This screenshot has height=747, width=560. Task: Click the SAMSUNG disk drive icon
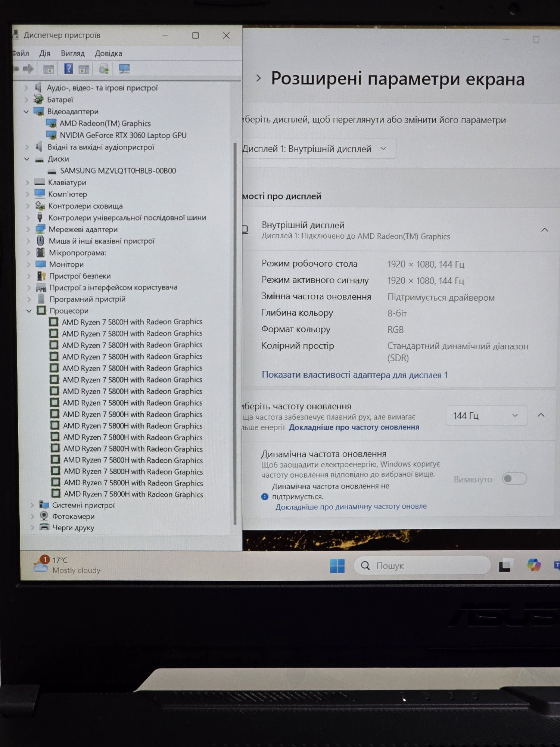pos(53,171)
